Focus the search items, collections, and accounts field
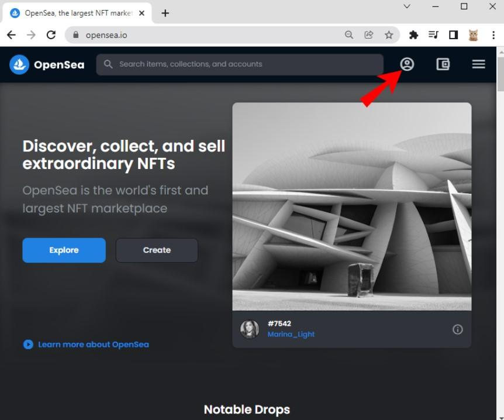Image resolution: width=504 pixels, height=420 pixels. click(240, 64)
